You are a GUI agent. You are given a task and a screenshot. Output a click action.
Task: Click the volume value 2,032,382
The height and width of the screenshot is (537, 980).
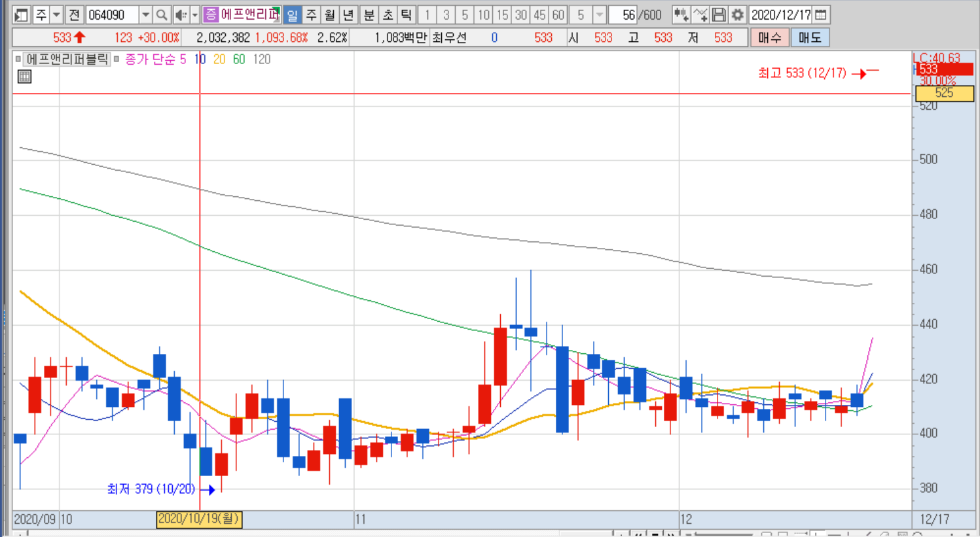pos(223,38)
